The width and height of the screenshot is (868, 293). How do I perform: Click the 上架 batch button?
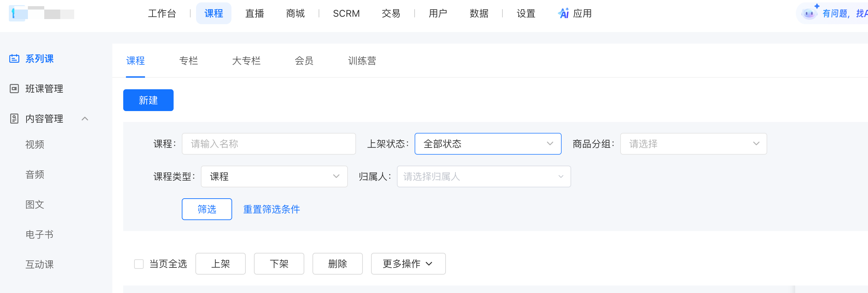tap(221, 264)
